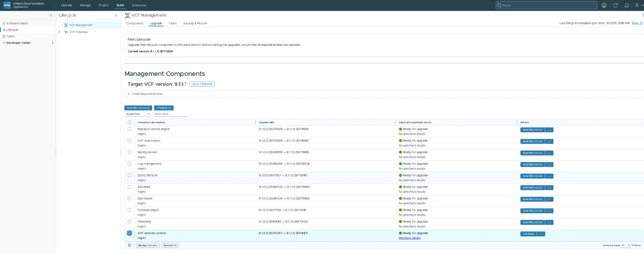Screen dimensions: 644x254
Task: Focus the top Search input field
Action: (x=546, y=5)
